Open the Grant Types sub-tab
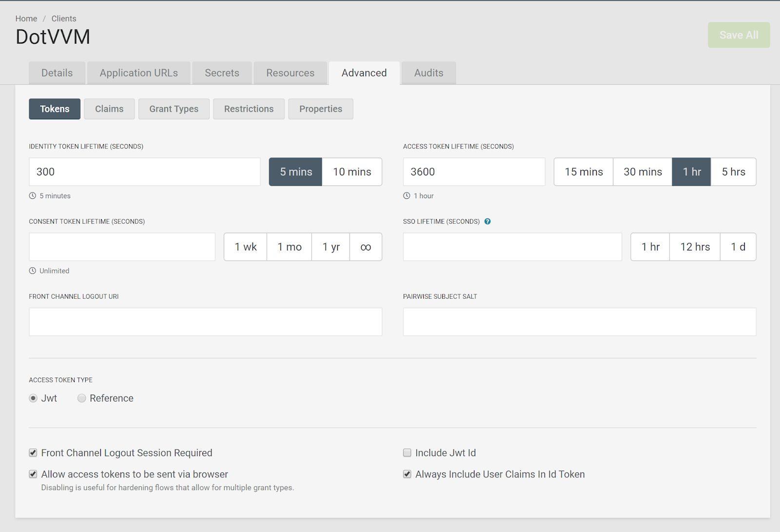Screen dimensions: 780x532 pyautogui.click(x=174, y=109)
